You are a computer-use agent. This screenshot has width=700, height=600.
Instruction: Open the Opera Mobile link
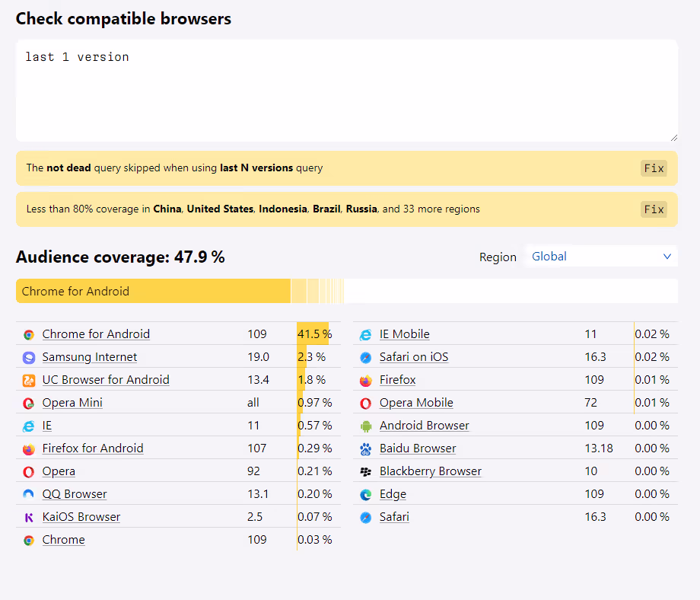[416, 403]
